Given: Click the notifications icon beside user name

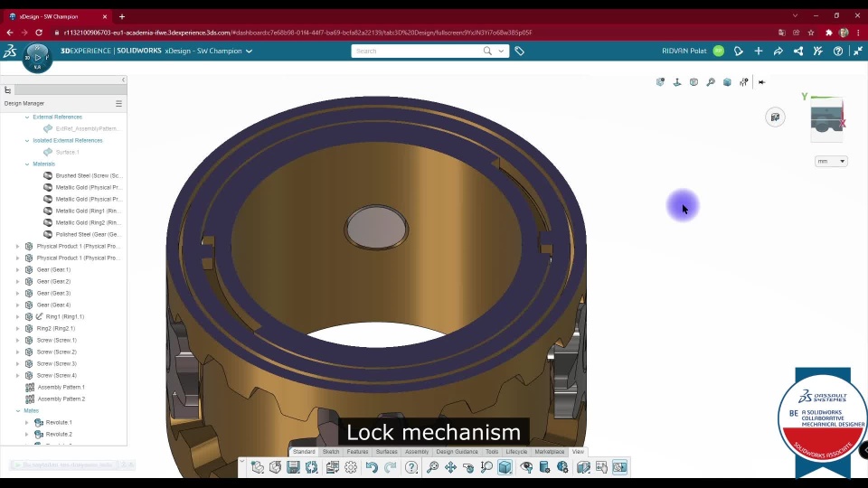Looking at the screenshot, I should point(739,51).
